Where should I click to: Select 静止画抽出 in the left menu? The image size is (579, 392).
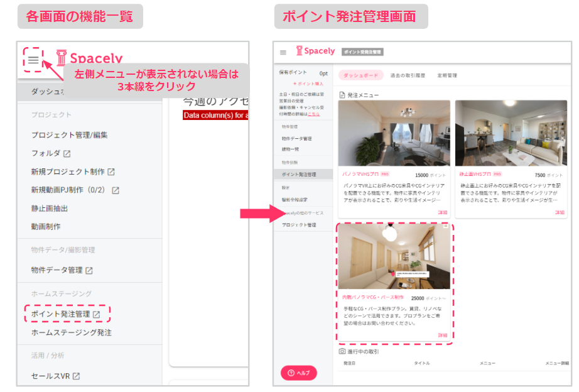click(x=50, y=209)
